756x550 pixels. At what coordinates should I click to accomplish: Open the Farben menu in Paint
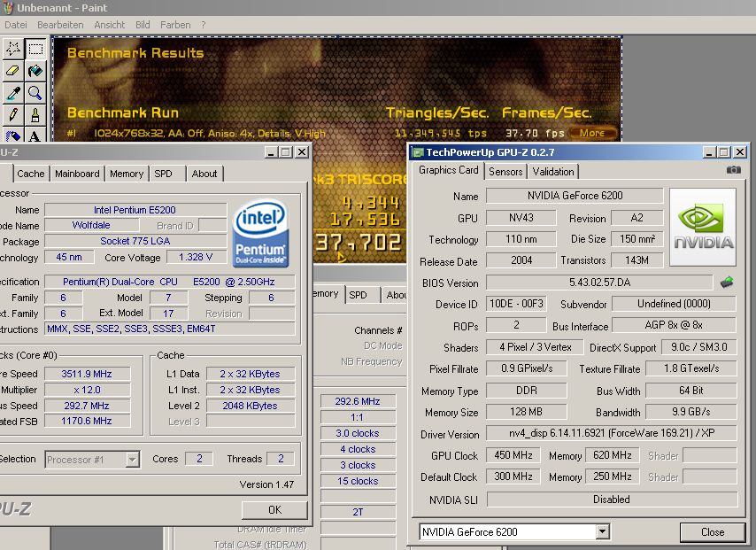[175, 25]
